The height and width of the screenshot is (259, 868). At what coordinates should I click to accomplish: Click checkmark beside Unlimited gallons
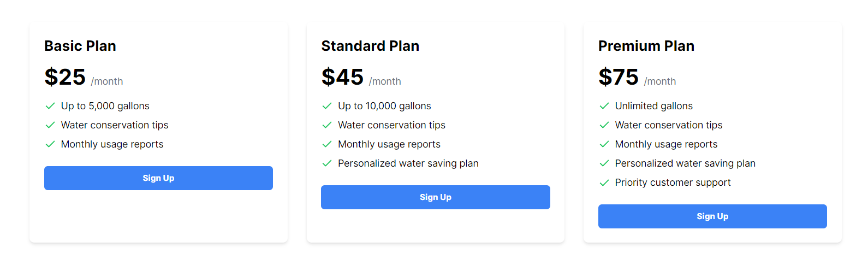pyautogui.click(x=604, y=106)
